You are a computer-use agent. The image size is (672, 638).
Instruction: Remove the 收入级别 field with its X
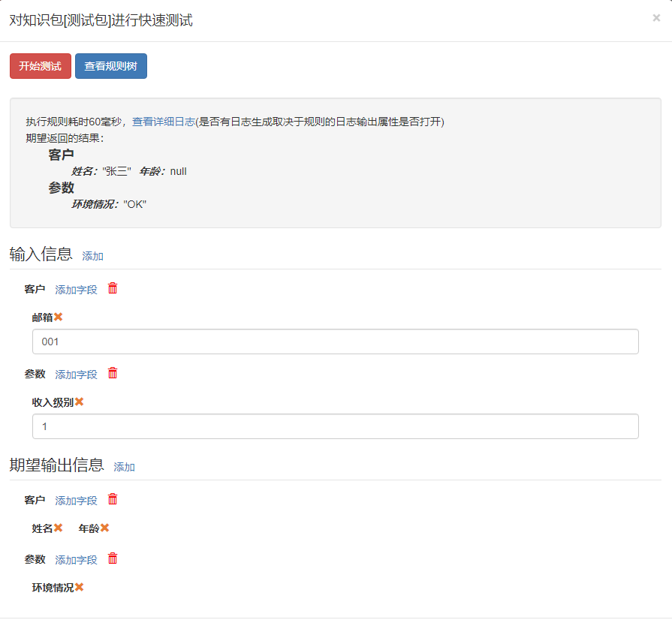tap(80, 402)
